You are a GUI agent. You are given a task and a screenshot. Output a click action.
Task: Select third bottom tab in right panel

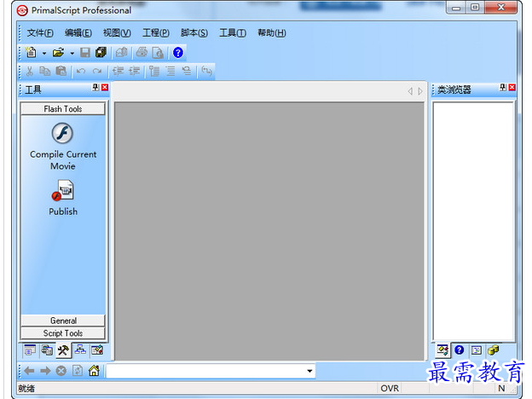[x=477, y=350]
